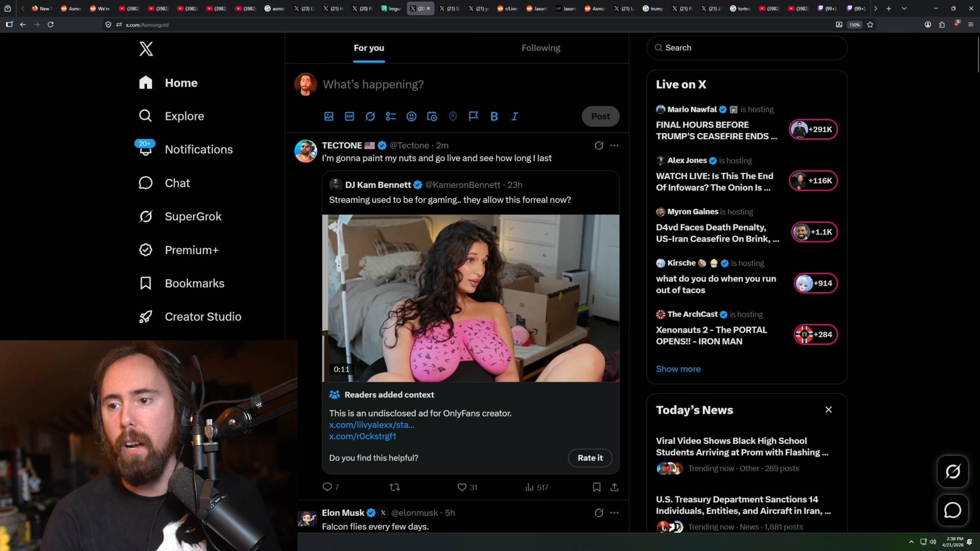
Task: Click the emoji picker icon
Action: (x=411, y=116)
